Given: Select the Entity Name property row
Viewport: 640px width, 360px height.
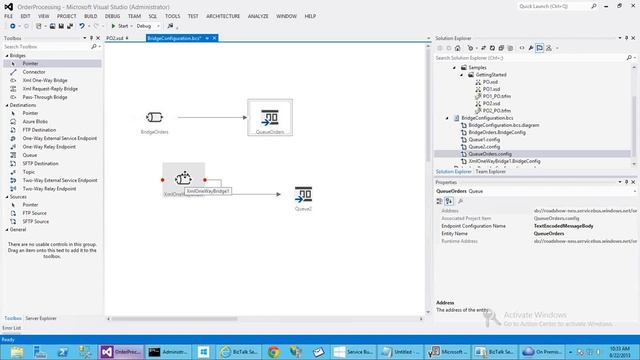Looking at the screenshot, I should pos(536,234).
